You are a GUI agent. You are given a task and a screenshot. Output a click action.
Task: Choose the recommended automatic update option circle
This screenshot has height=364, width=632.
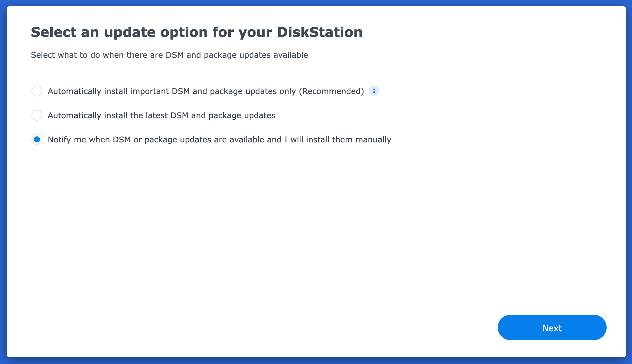click(37, 91)
